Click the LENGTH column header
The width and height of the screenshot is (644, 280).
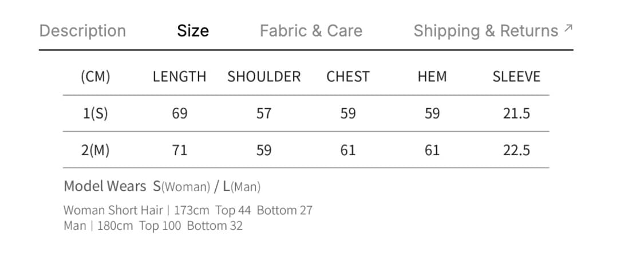point(179,77)
